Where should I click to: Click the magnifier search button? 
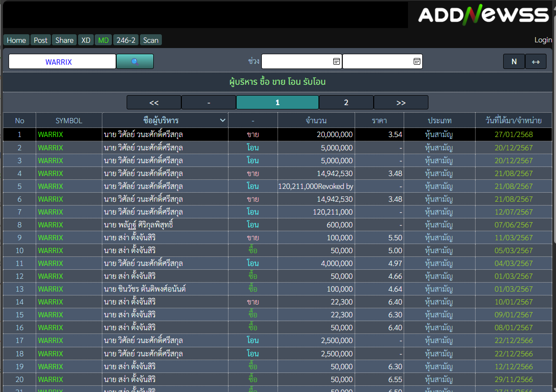click(135, 61)
